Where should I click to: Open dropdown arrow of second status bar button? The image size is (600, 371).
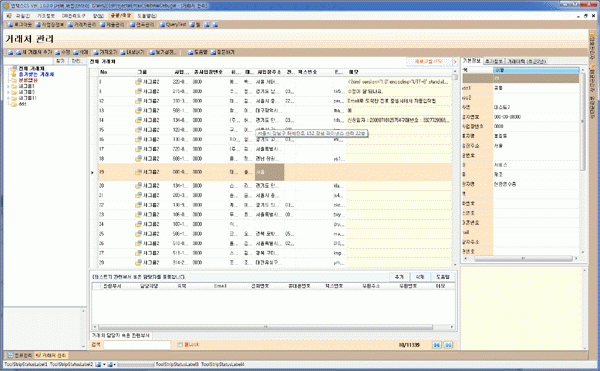point(115,365)
